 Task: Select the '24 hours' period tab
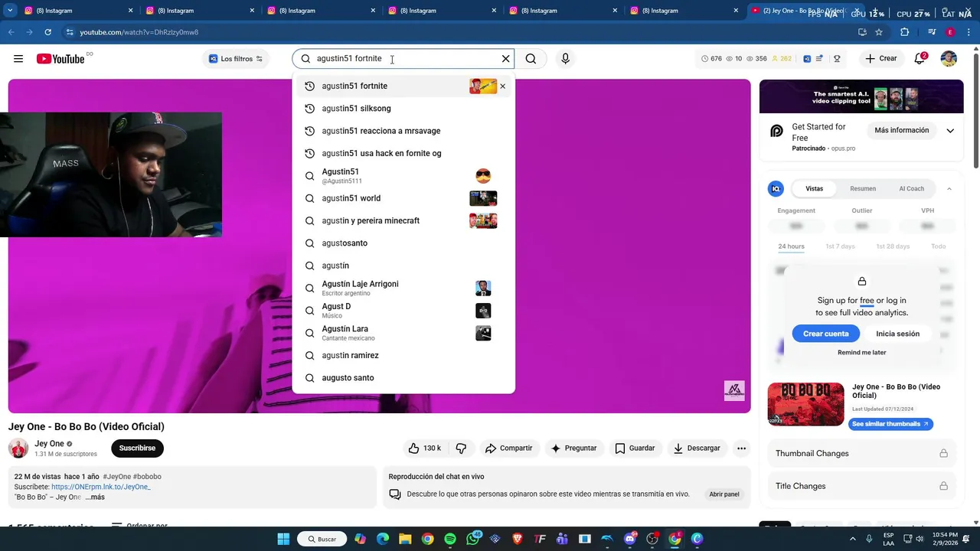791,246
